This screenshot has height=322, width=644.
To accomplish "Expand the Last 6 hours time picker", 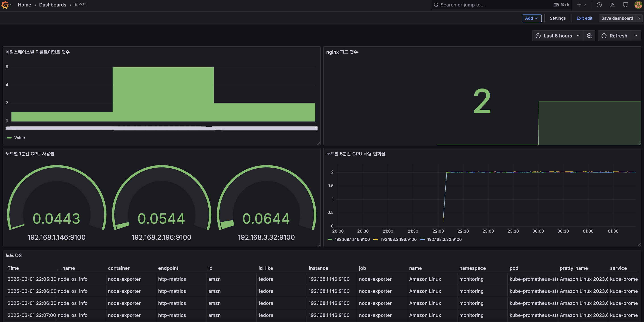I will 557,36.
